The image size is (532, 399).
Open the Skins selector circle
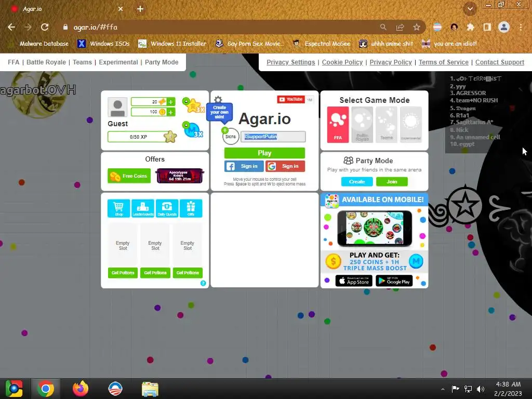230,137
